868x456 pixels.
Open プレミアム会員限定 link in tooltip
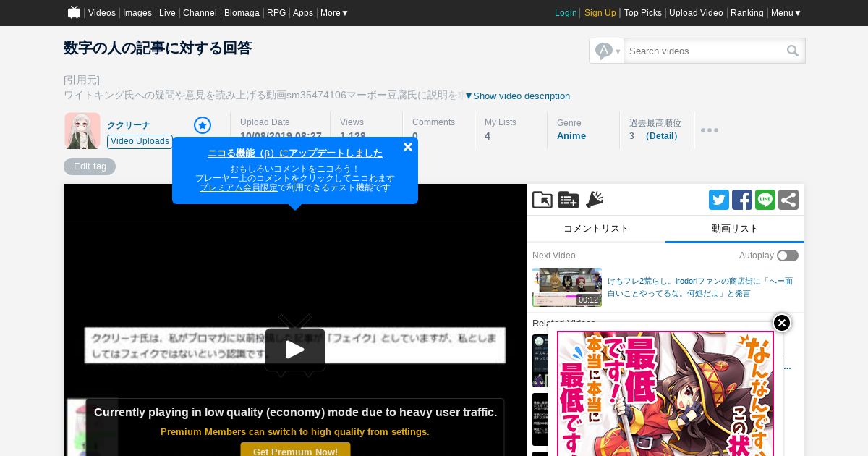239,187
